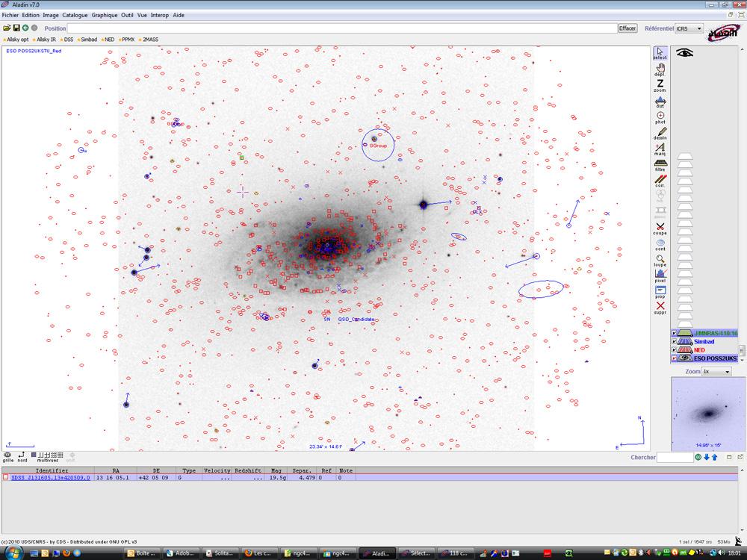Open the Zoom 1x dropdown
The image size is (747, 560).
pos(716,371)
